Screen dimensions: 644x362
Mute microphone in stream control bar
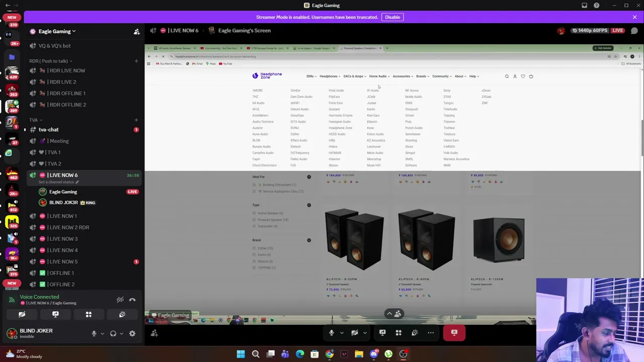(x=331, y=332)
